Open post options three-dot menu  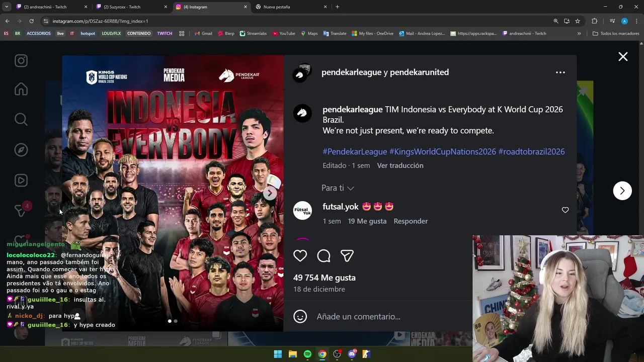[x=560, y=72]
